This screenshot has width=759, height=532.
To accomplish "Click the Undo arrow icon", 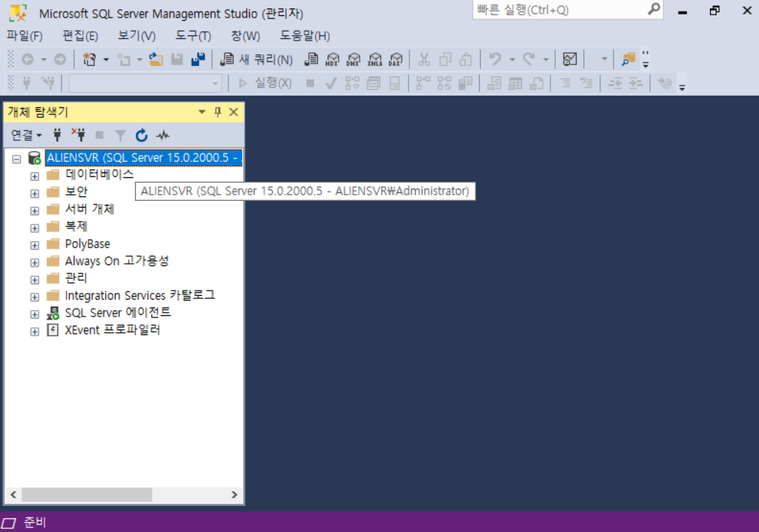I will coord(495,59).
